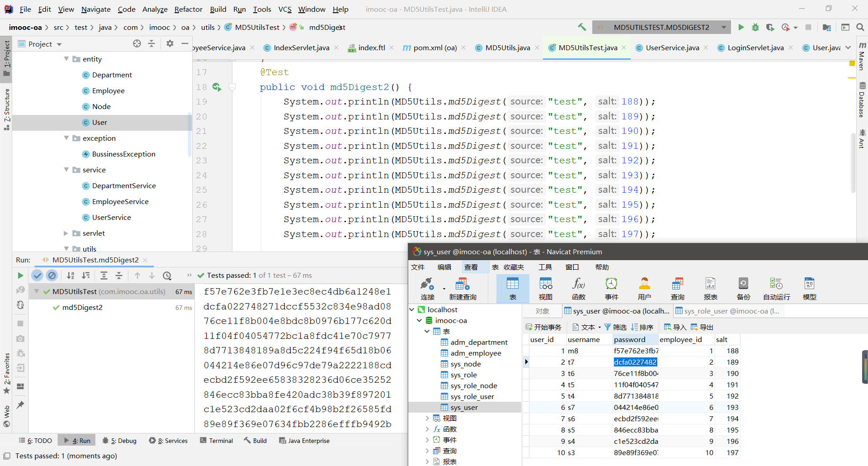The height and width of the screenshot is (466, 868).
Task: Click password column header
Action: tap(636, 339)
